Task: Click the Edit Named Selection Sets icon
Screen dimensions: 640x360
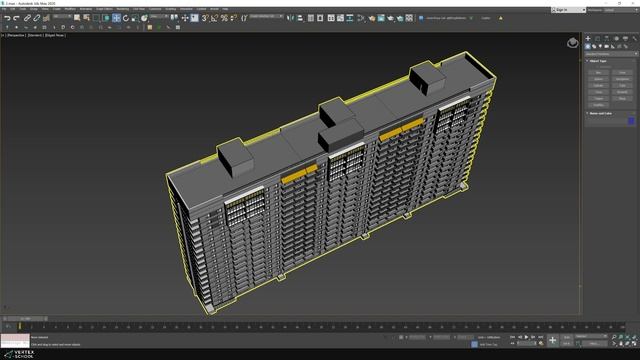Action: pos(244,18)
